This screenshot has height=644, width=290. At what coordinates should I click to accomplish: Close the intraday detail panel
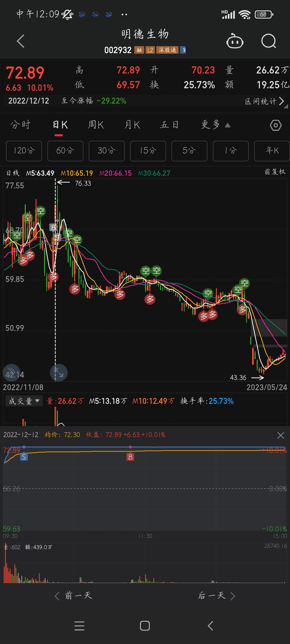(281, 435)
